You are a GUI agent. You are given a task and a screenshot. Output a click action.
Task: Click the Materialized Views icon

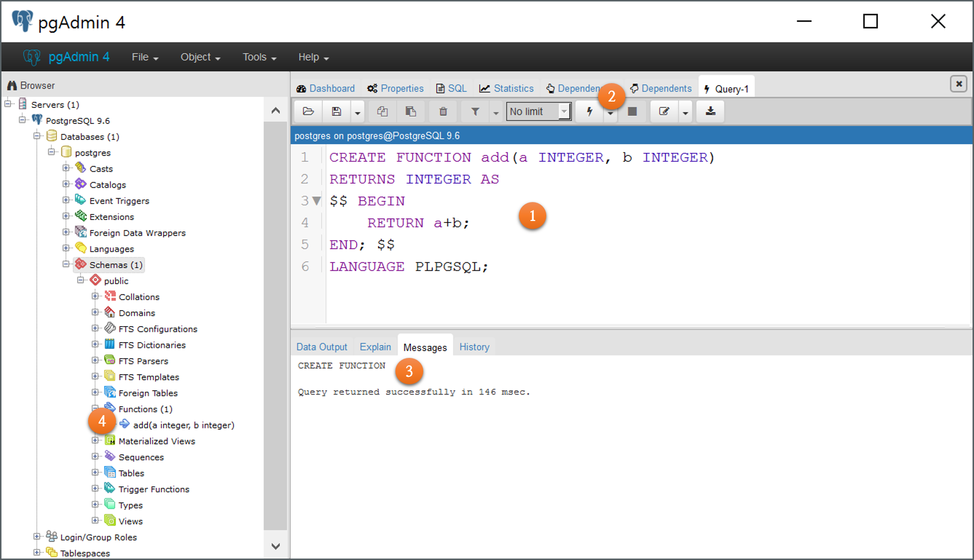[110, 441]
